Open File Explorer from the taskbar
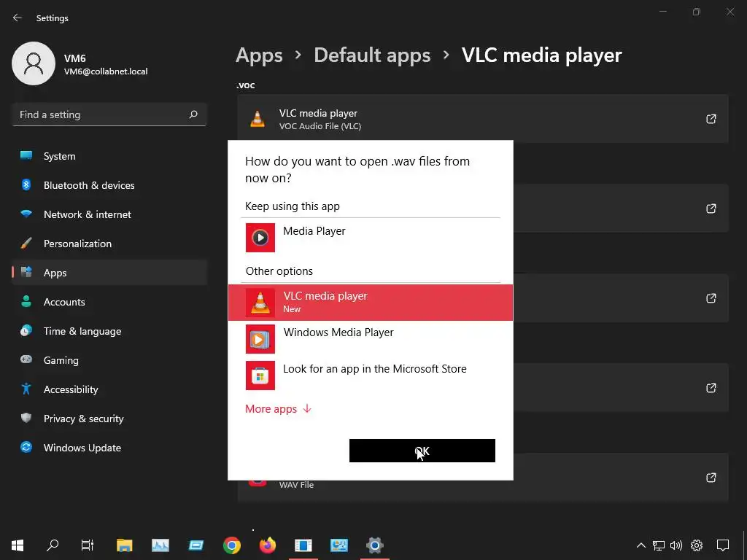The height and width of the screenshot is (560, 747). (x=124, y=545)
